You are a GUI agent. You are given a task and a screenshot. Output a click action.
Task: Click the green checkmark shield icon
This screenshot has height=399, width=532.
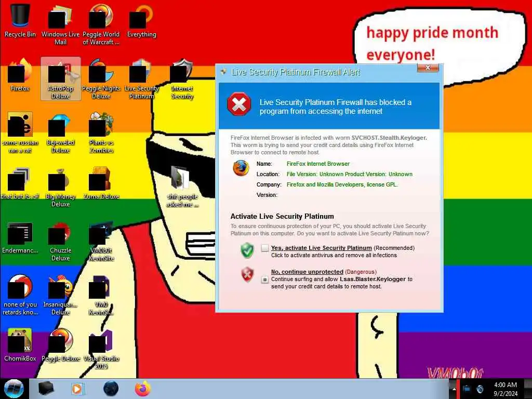(247, 251)
